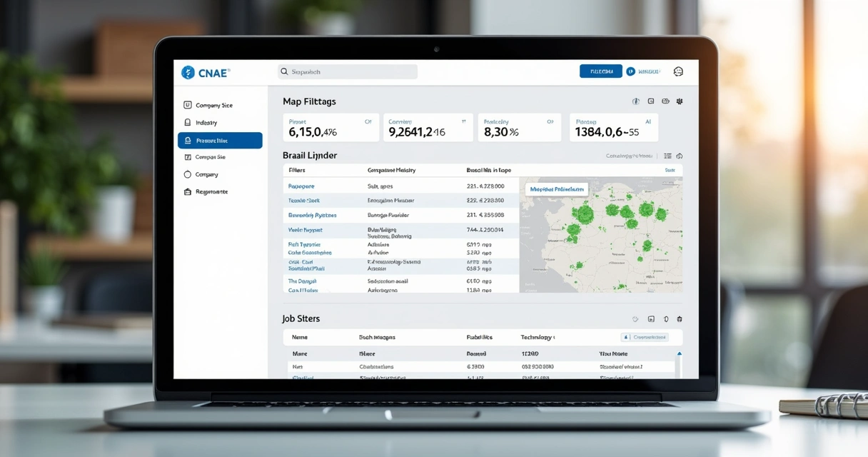Open the third blue link in the Filters column
Viewport: 868px width, 457px height.
pyautogui.click(x=312, y=215)
